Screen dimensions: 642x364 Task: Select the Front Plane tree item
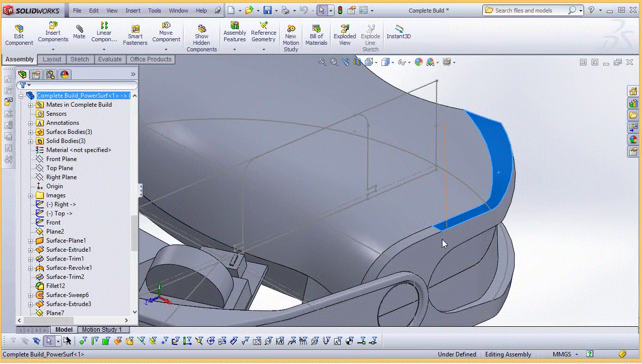(x=61, y=159)
